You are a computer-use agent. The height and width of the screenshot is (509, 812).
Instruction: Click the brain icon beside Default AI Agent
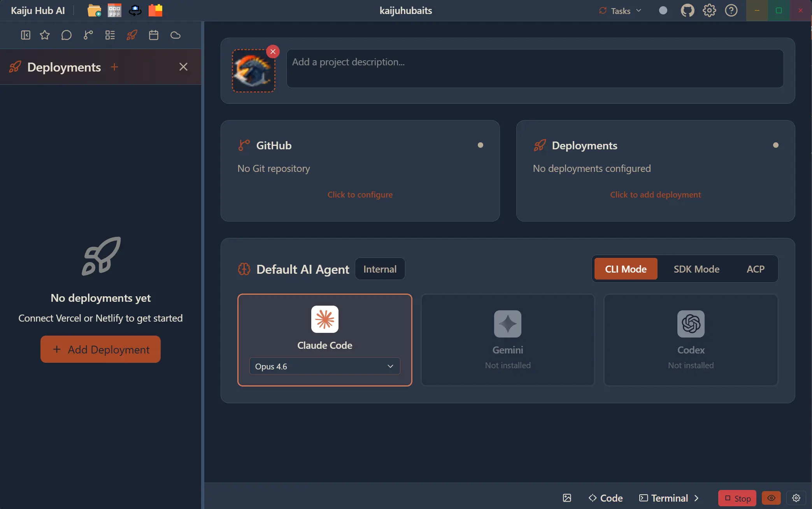[x=244, y=269]
